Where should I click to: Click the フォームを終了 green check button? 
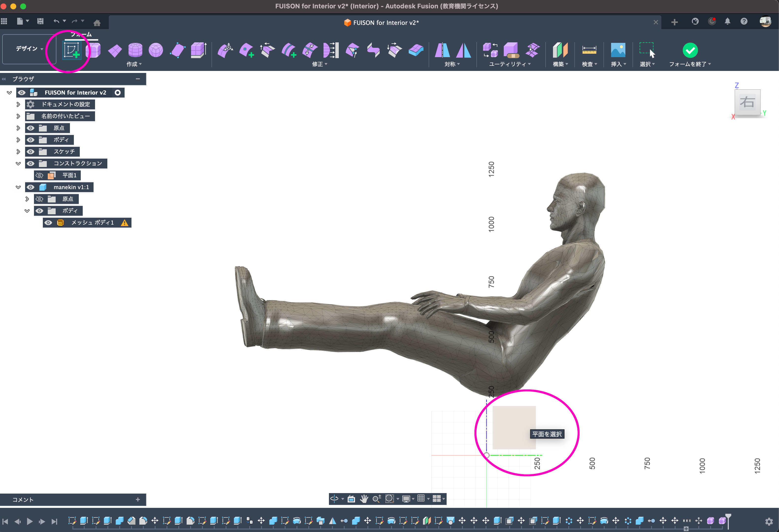(690, 50)
